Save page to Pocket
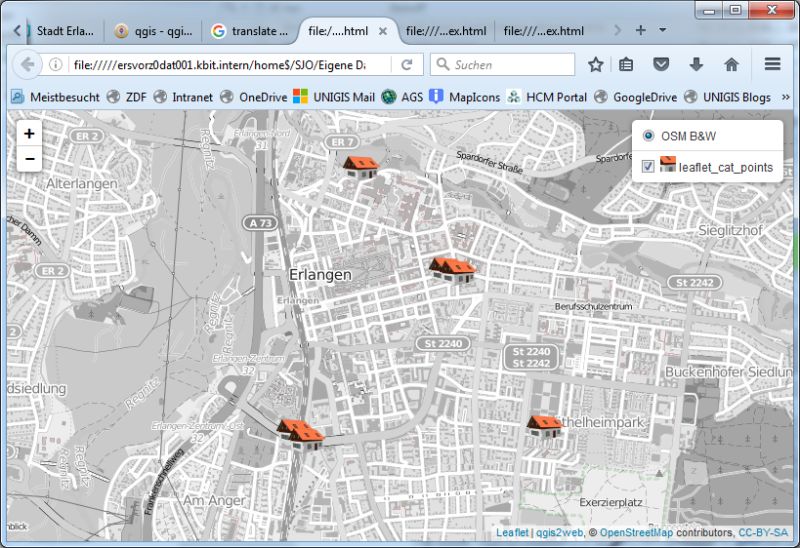 tap(661, 65)
